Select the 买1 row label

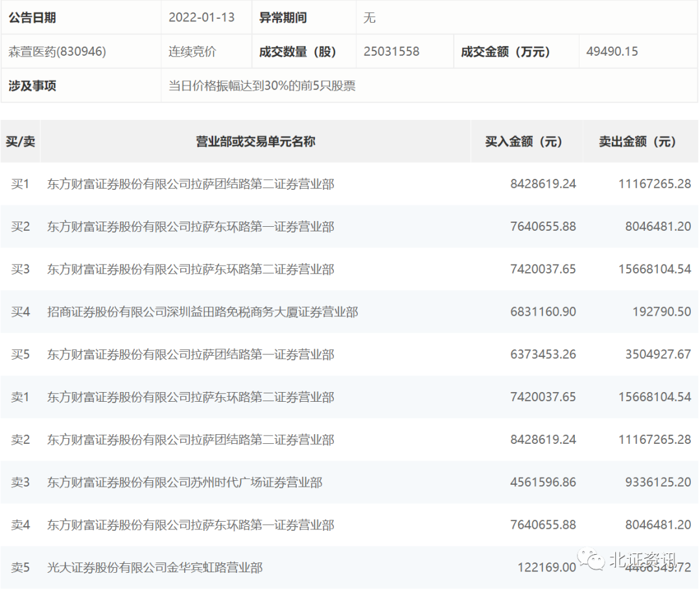click(21, 184)
